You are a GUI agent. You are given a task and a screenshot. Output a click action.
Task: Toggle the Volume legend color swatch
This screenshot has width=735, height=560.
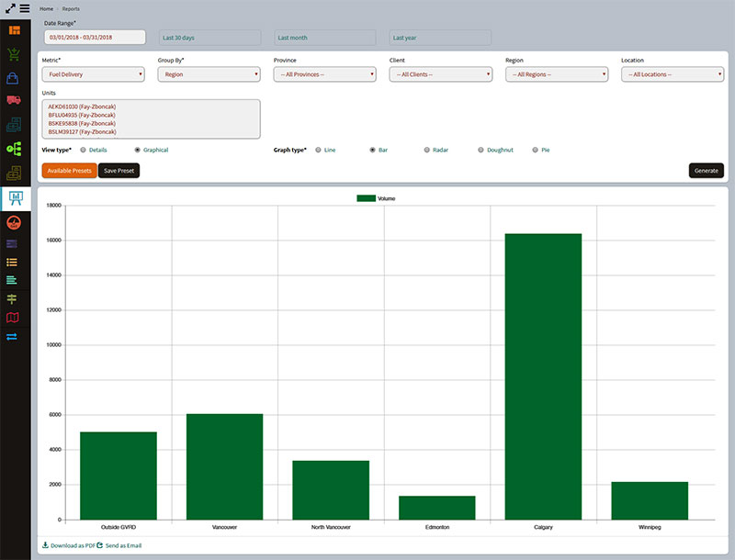[x=366, y=198]
